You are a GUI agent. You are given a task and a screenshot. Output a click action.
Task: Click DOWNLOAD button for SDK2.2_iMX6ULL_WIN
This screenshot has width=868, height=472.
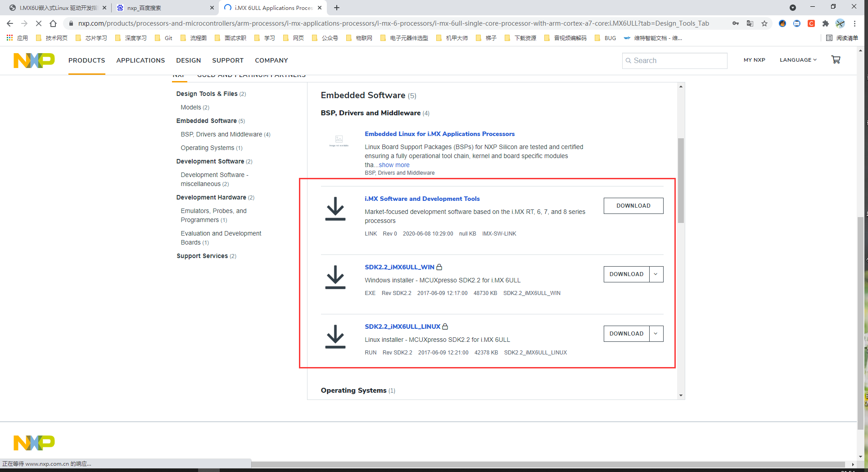click(x=627, y=274)
